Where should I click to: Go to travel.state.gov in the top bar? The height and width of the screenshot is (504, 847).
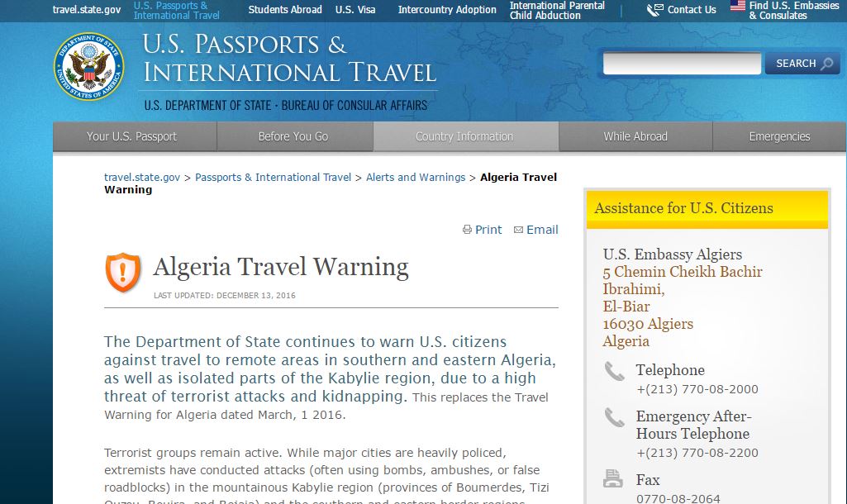[x=87, y=10]
